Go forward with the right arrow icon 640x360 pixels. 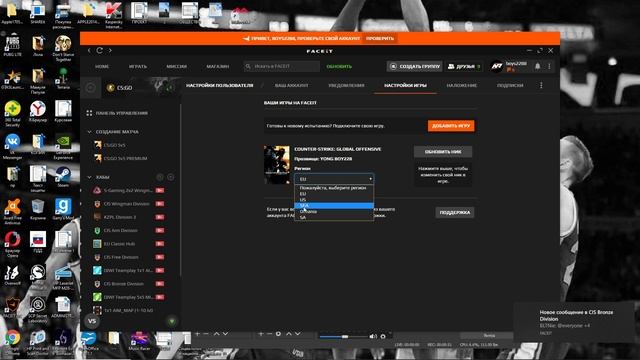coord(110,50)
